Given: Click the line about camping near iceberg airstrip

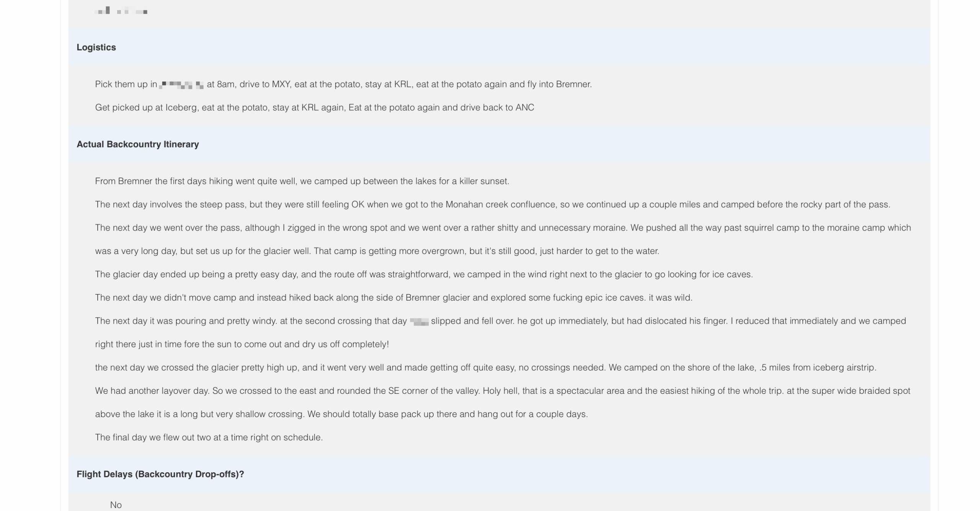Looking at the screenshot, I should coord(485,368).
